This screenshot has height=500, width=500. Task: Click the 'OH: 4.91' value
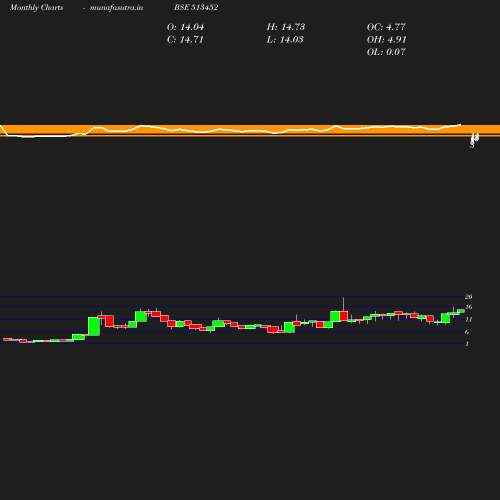[x=387, y=40]
